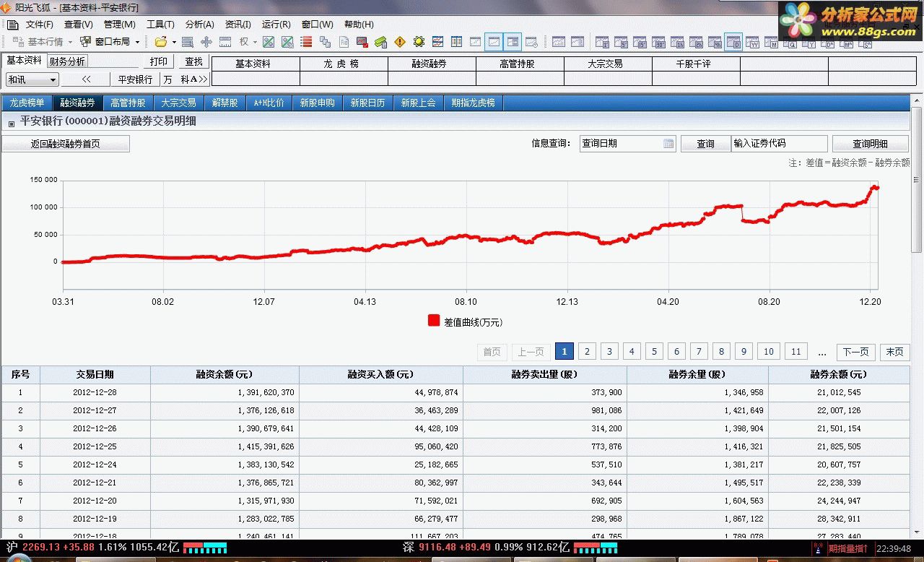924x562 pixels.
Task: Click the bar-chart window icon after separator
Action: tap(558, 42)
